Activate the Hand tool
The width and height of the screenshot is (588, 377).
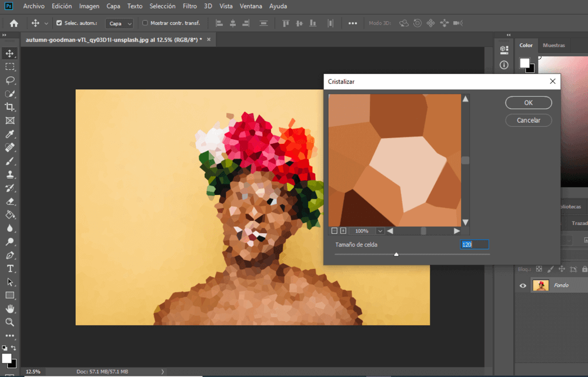coord(10,309)
